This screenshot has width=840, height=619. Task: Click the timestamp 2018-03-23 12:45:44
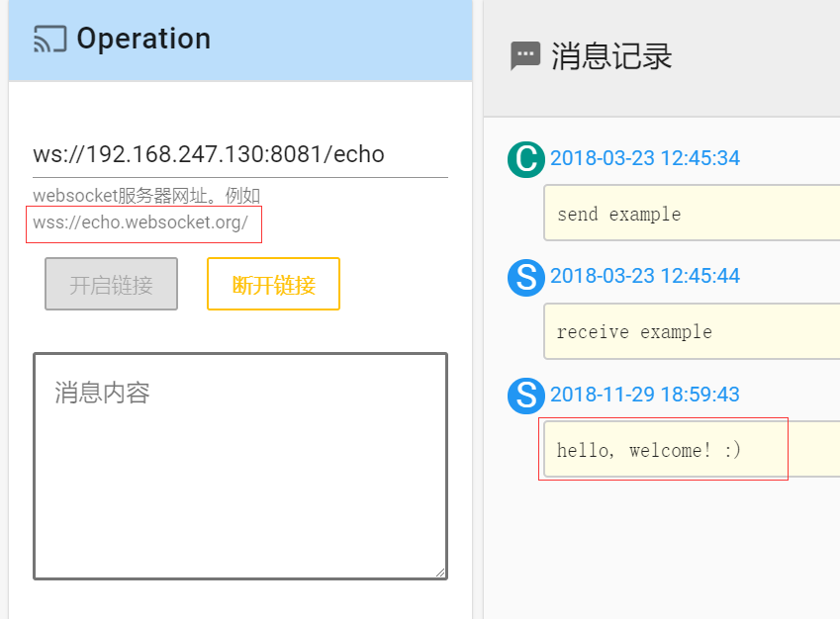coord(646,276)
